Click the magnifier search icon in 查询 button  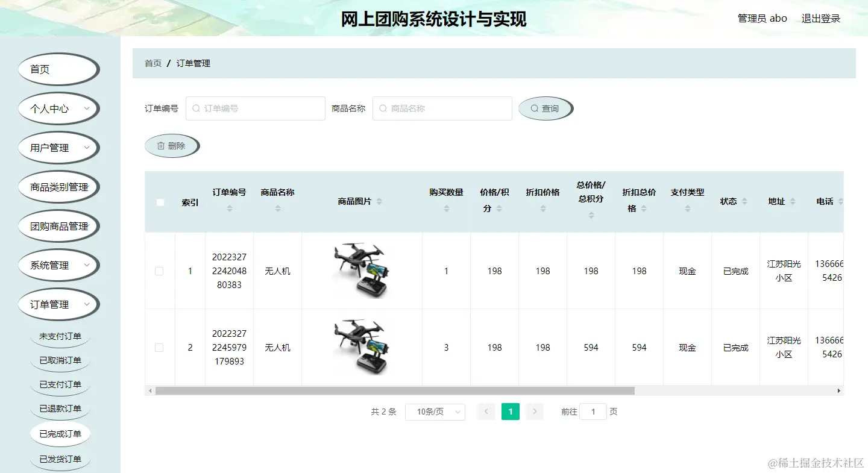[534, 108]
